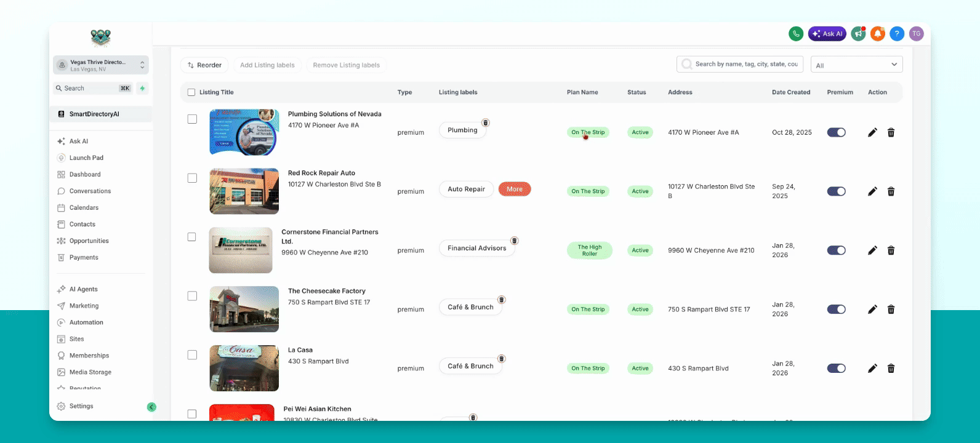The width and height of the screenshot is (980, 443).
Task: Click the Add Listing labels button
Action: [x=267, y=65]
